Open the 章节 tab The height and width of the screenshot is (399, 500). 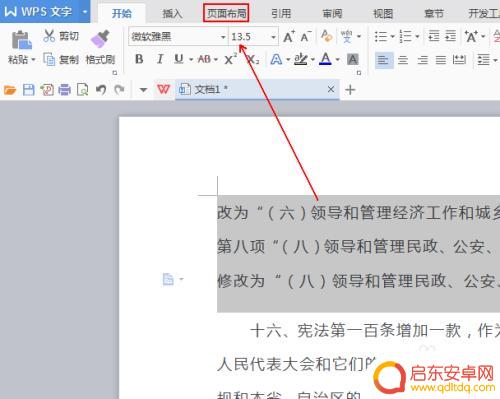click(x=434, y=13)
